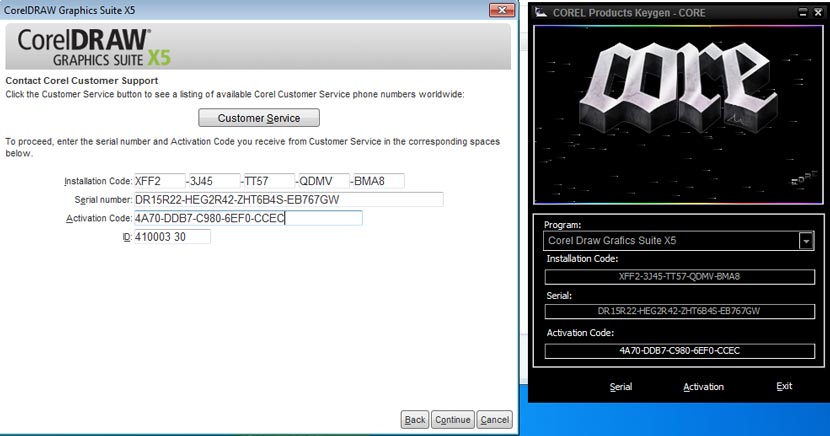Go Back in the CorelDRAW dialog
This screenshot has width=830, height=436.
pos(414,420)
